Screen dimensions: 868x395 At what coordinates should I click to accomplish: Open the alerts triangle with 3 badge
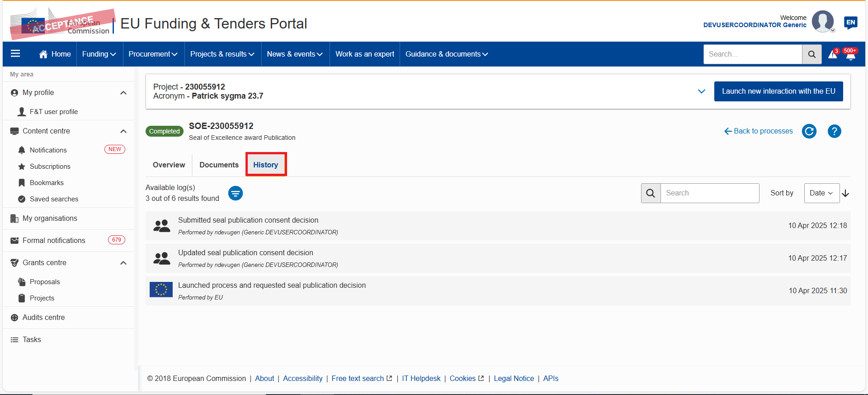click(x=833, y=54)
